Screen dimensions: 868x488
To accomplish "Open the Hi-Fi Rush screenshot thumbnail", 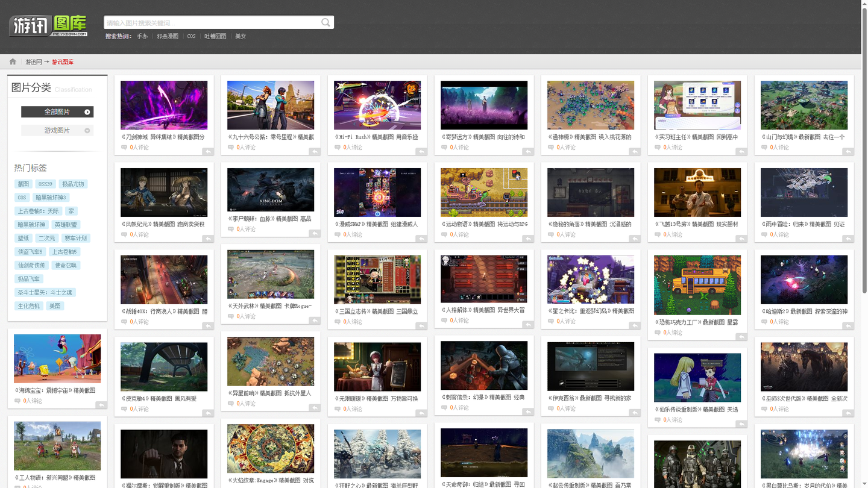I will [377, 105].
